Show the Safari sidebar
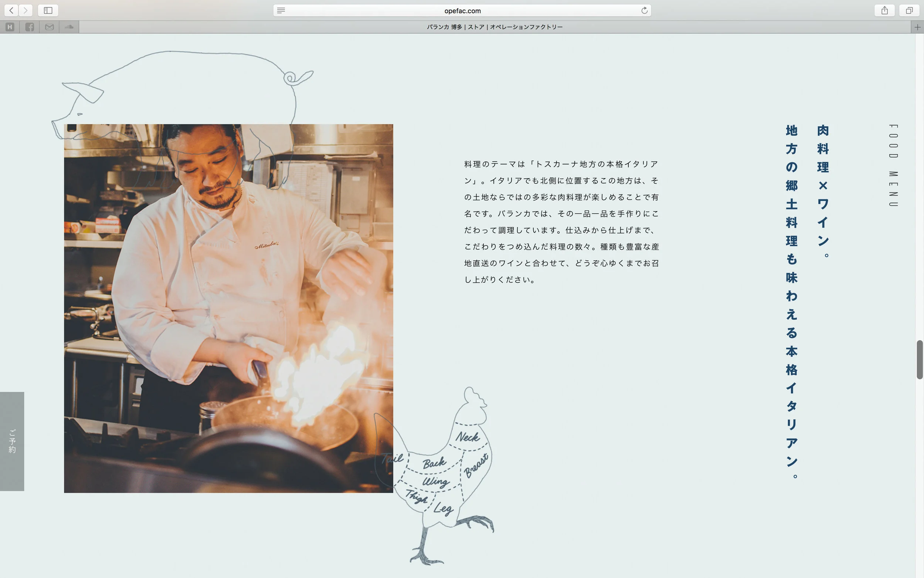The width and height of the screenshot is (924, 578). point(48,10)
